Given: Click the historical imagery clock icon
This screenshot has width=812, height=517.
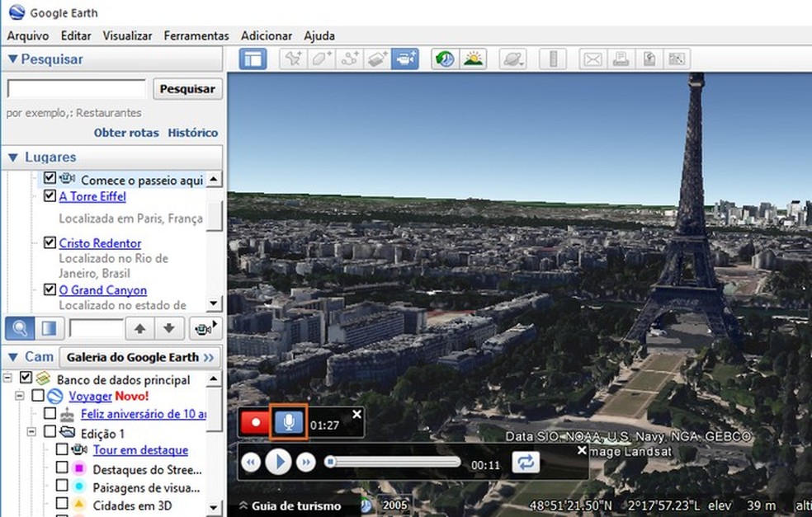Looking at the screenshot, I should click(x=446, y=59).
